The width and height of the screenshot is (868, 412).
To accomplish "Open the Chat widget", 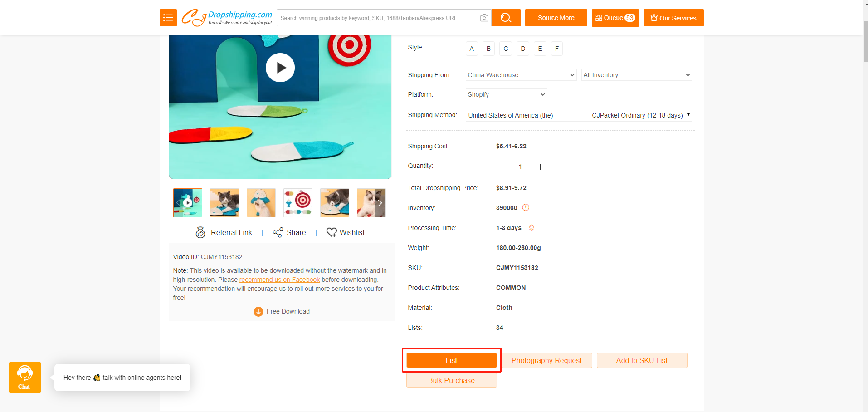I will point(25,378).
